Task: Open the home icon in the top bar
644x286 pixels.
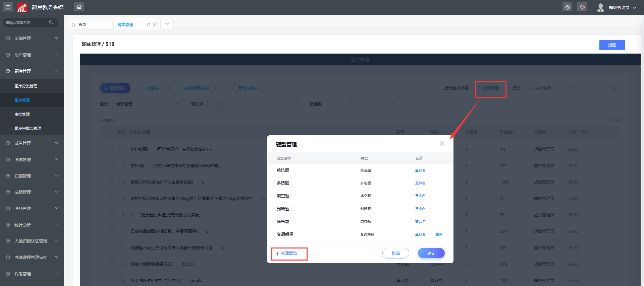Action: (79, 7)
